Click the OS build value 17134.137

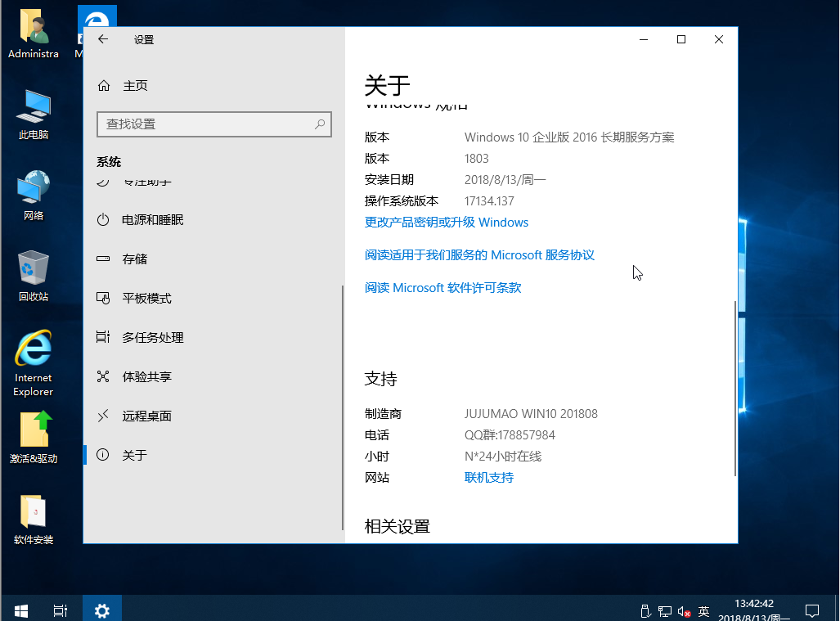(489, 201)
